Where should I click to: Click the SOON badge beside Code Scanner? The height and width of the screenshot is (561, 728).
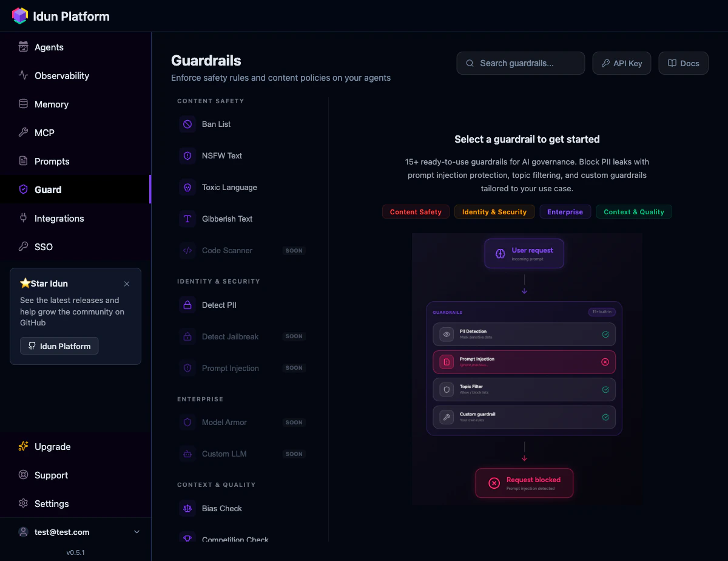(x=294, y=250)
